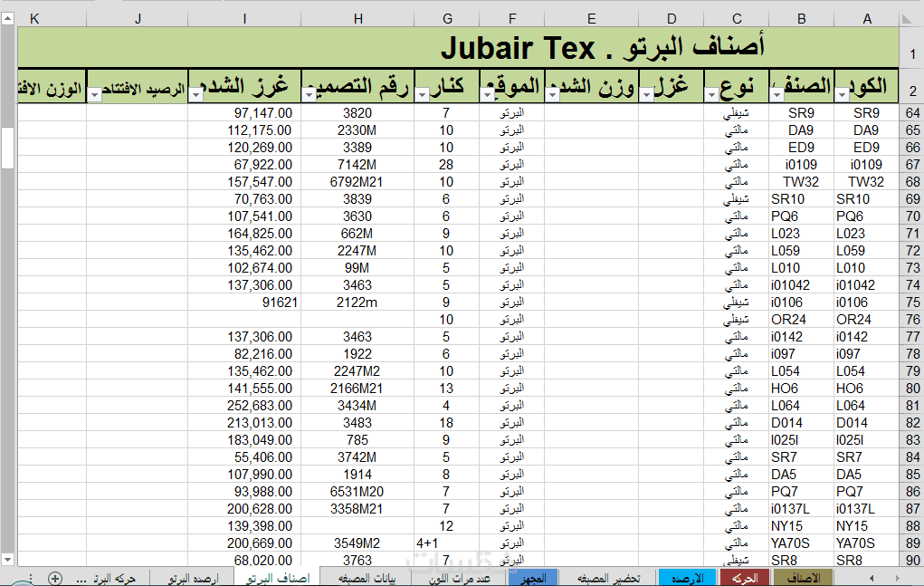Select row 76 header
The width and height of the screenshot is (924, 586).
(912, 320)
